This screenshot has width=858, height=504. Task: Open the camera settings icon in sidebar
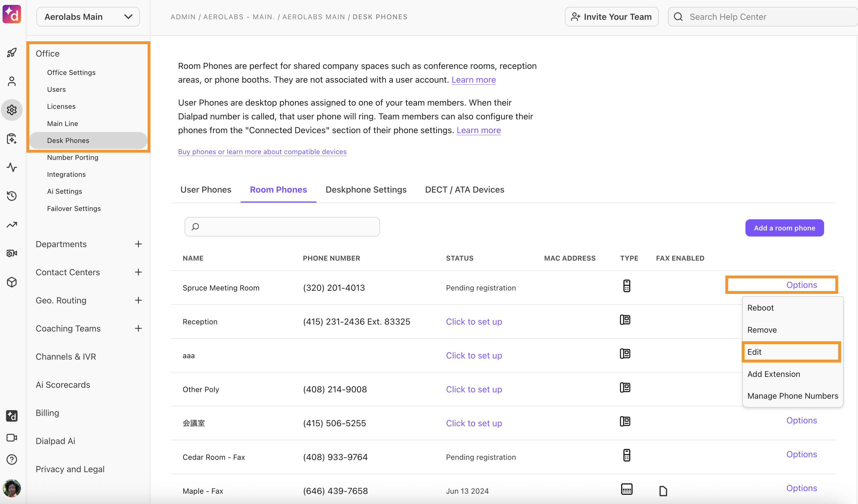pyautogui.click(x=12, y=253)
